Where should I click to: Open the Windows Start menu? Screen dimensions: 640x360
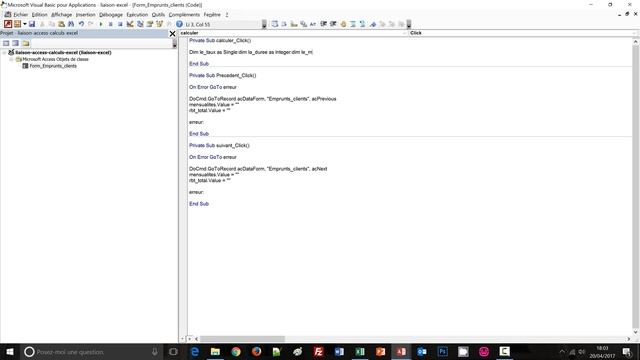10,351
